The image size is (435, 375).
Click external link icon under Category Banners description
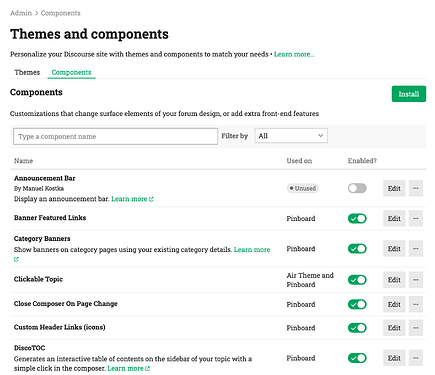(16, 259)
